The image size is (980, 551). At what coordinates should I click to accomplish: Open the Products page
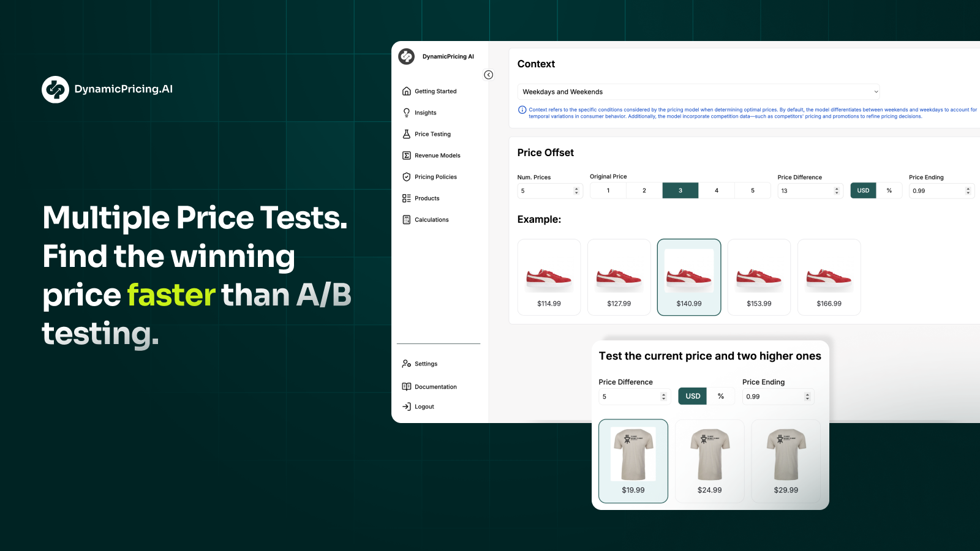click(x=427, y=198)
